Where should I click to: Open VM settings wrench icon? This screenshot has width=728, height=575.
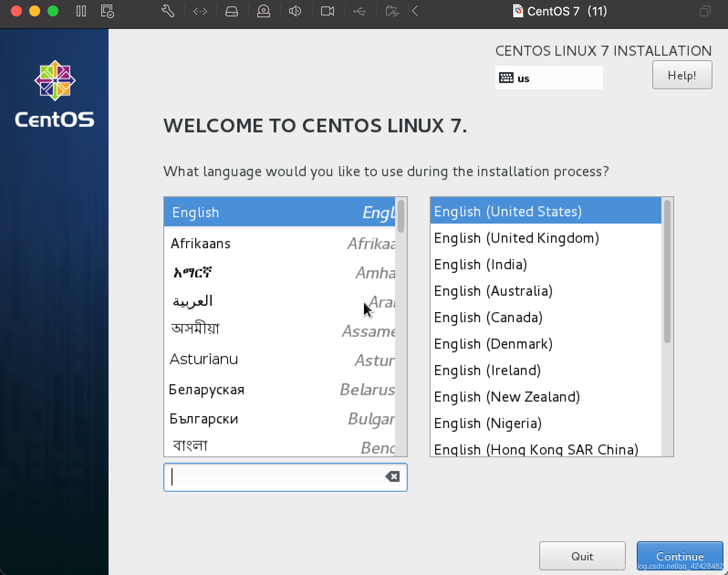pyautogui.click(x=168, y=11)
